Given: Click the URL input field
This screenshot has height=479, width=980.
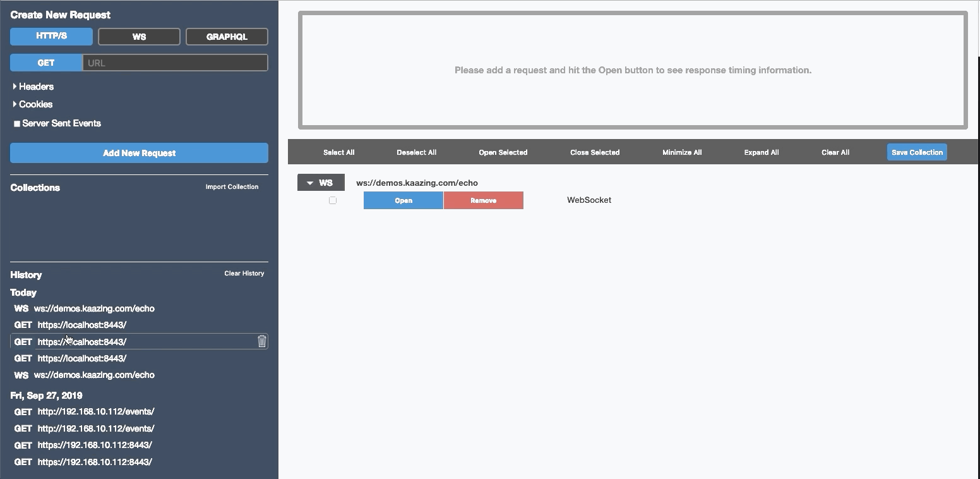Looking at the screenshot, I should (175, 63).
